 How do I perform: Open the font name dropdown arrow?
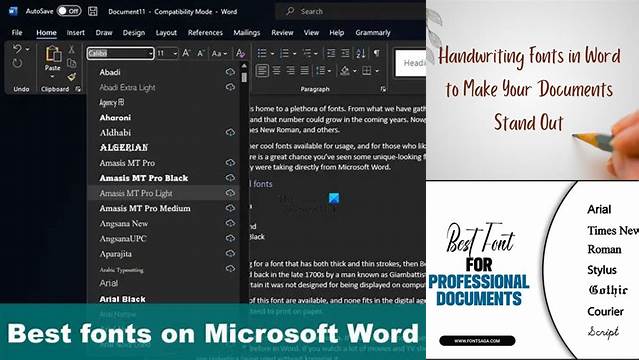click(150, 53)
